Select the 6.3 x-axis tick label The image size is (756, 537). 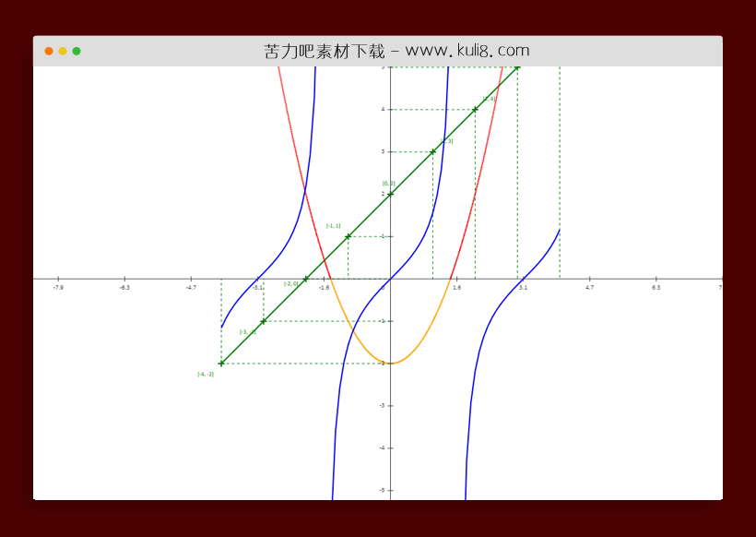[x=656, y=288]
